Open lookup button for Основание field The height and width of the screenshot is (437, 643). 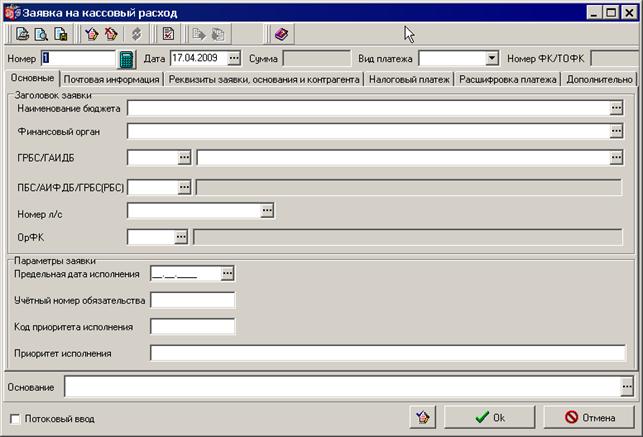coord(627,387)
